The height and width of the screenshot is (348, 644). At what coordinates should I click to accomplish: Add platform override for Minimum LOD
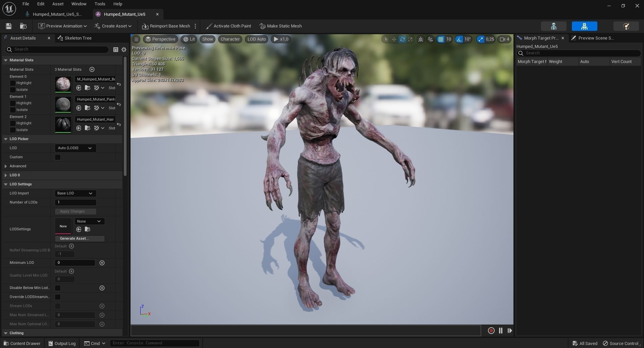(102, 263)
